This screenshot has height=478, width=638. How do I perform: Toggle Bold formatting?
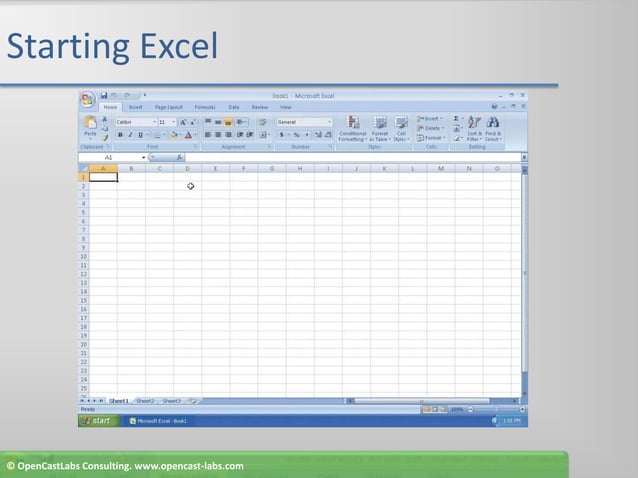coord(120,135)
